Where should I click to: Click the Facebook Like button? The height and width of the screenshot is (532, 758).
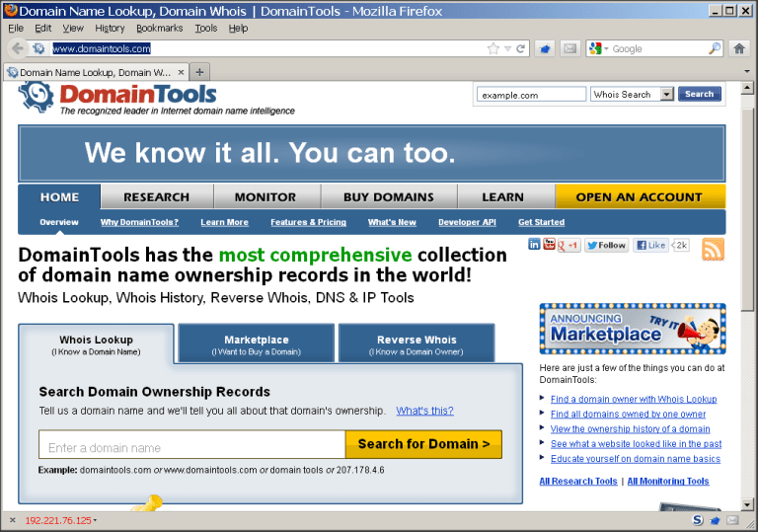650,245
